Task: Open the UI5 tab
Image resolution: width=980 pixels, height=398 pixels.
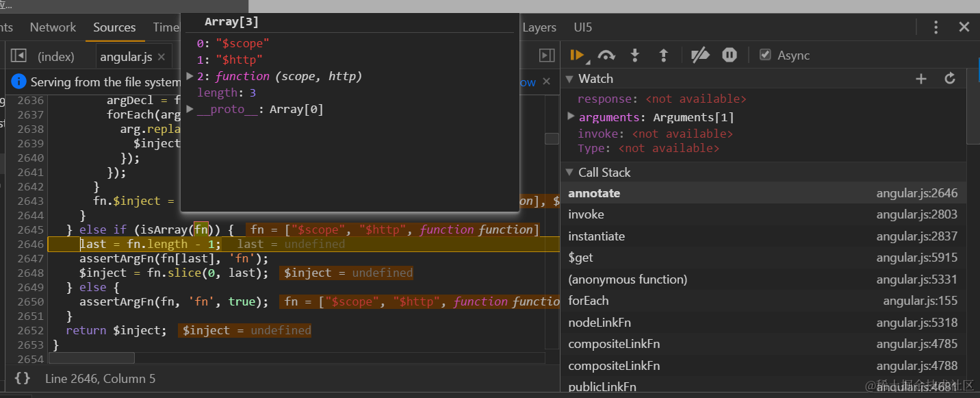Action: [x=583, y=27]
